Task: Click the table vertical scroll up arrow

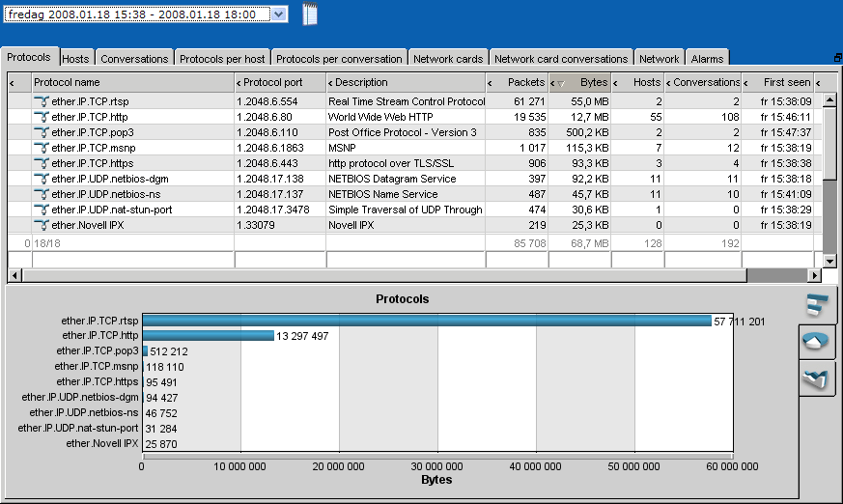Action: click(x=829, y=99)
